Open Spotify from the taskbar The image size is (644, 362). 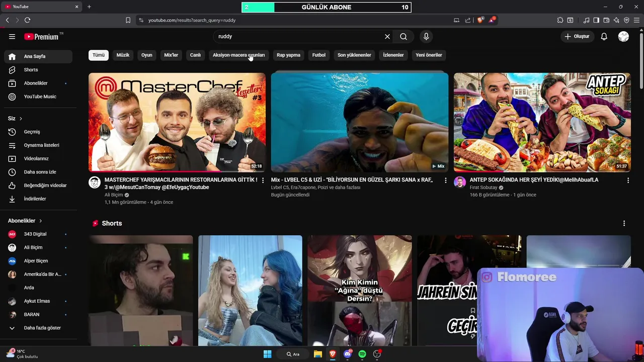pyautogui.click(x=362, y=354)
